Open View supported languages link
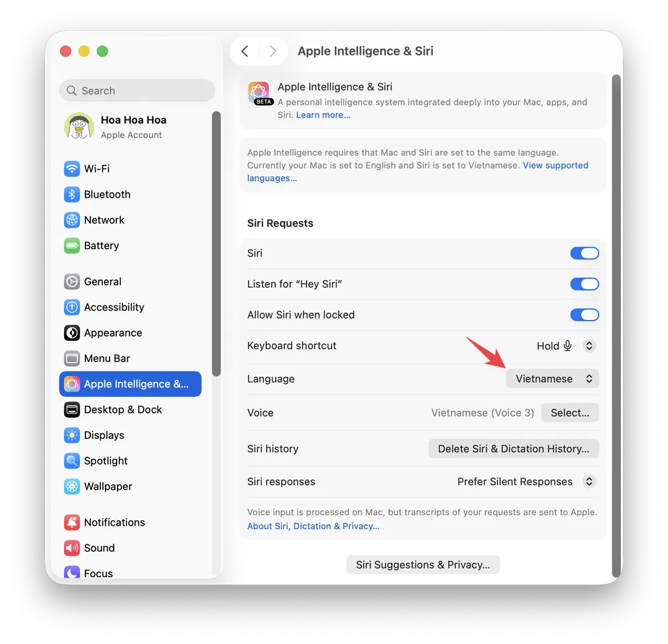 click(555, 165)
